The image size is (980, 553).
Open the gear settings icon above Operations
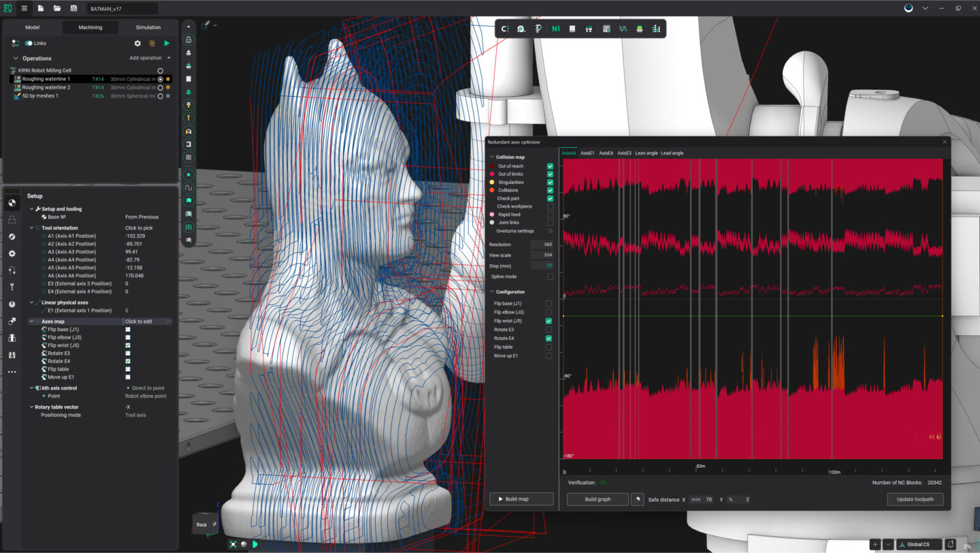137,43
